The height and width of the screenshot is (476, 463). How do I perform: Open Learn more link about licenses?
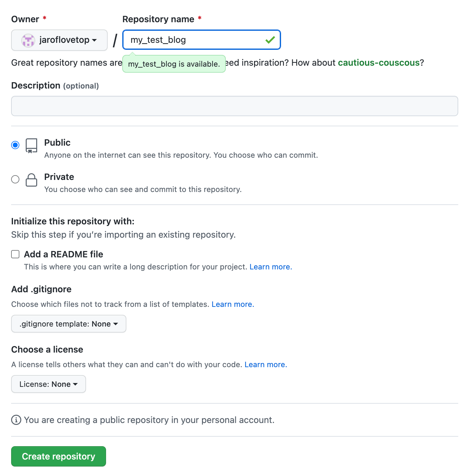point(265,365)
